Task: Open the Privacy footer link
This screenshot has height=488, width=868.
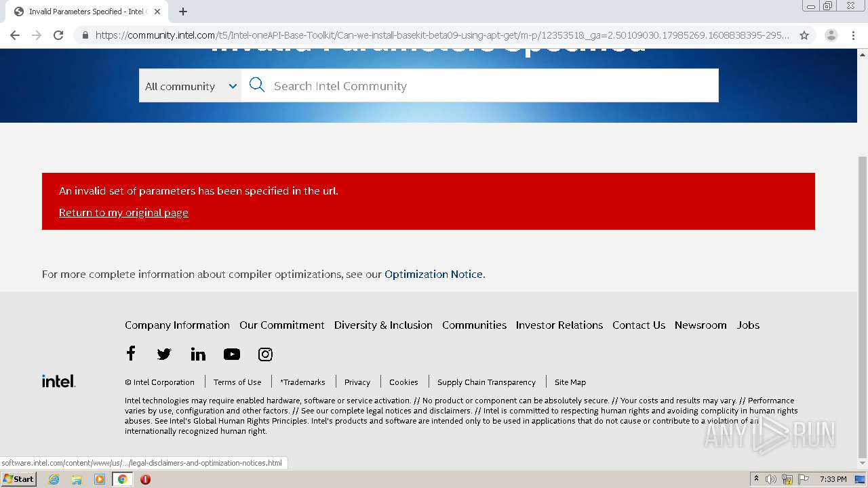Action: [x=357, y=382]
